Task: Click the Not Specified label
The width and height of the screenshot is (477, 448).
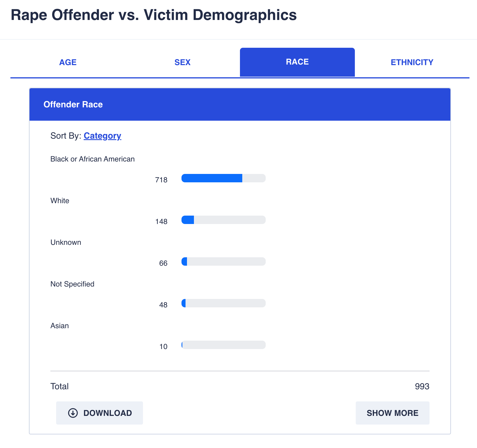Action: click(72, 284)
